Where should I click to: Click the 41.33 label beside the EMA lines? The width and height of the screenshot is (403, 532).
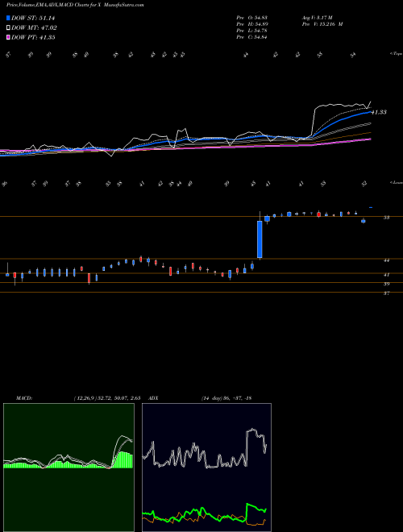click(379, 112)
